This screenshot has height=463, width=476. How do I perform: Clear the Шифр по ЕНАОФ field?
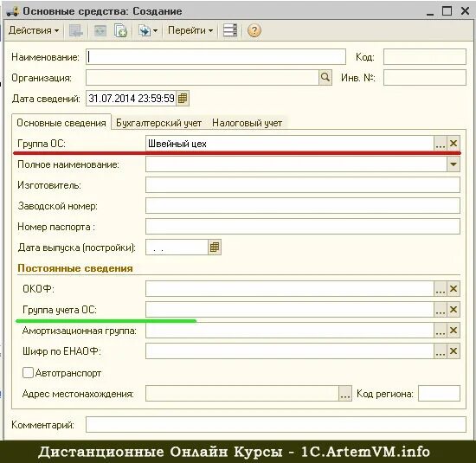pos(453,351)
